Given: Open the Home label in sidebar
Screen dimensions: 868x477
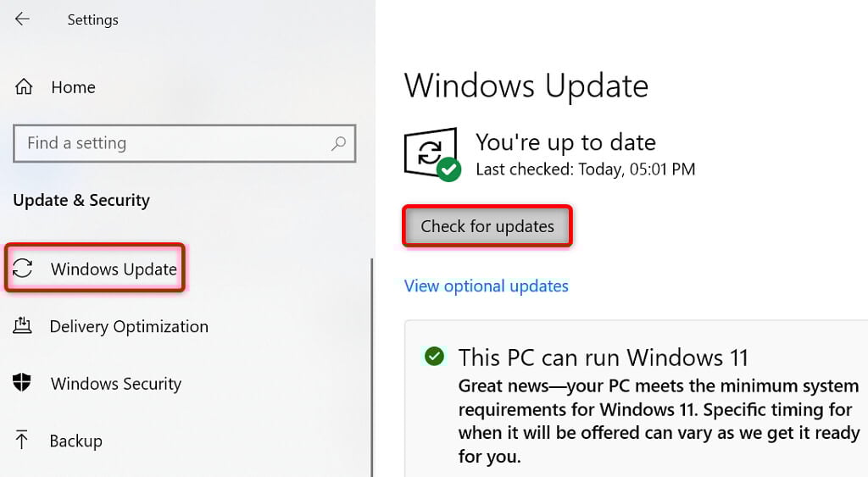Looking at the screenshot, I should pos(73,87).
